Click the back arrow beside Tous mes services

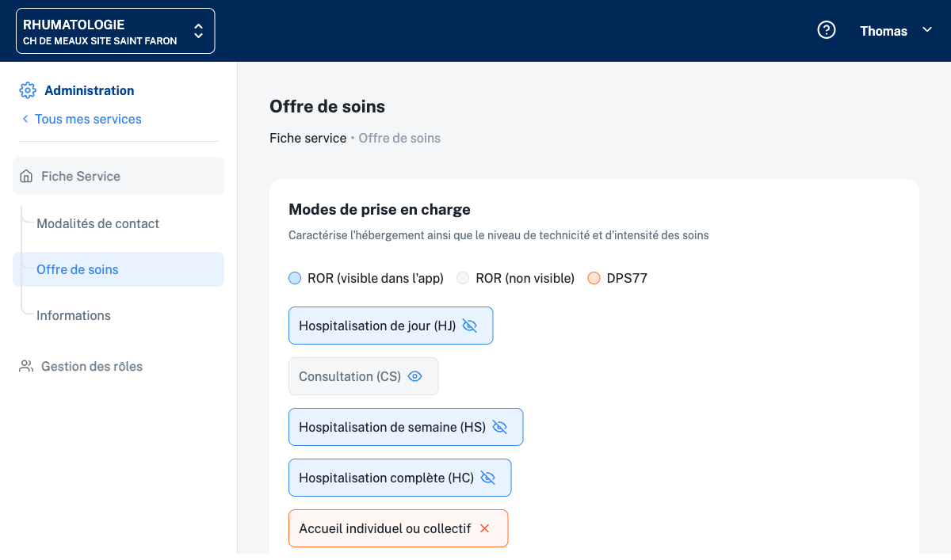click(x=25, y=119)
